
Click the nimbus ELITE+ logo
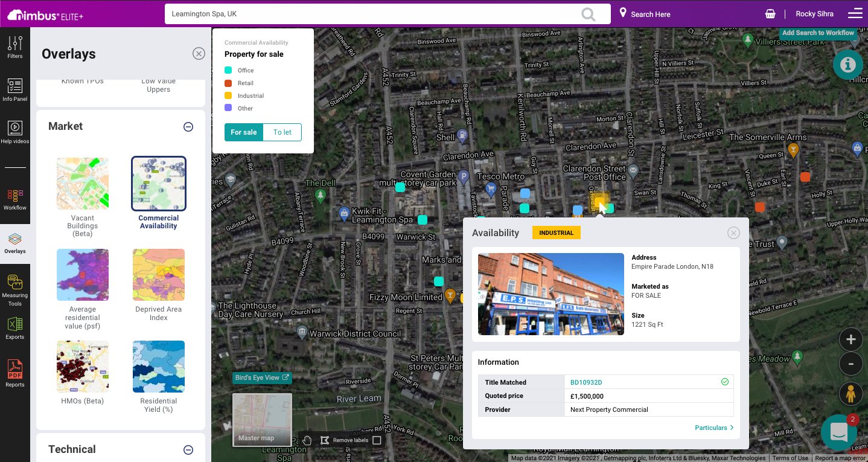45,15
